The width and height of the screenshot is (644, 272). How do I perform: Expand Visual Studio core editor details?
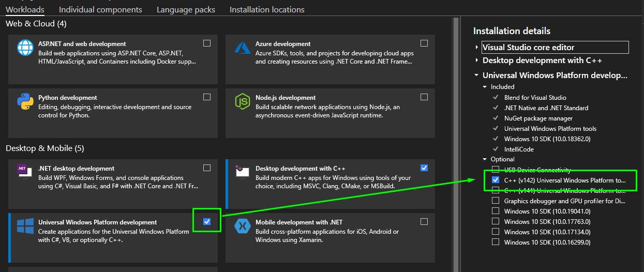pyautogui.click(x=476, y=47)
